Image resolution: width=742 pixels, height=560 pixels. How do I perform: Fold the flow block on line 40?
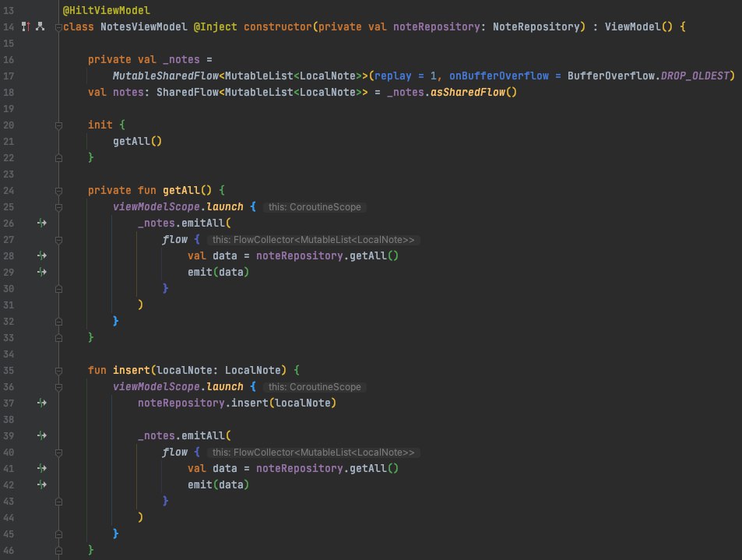(58, 453)
